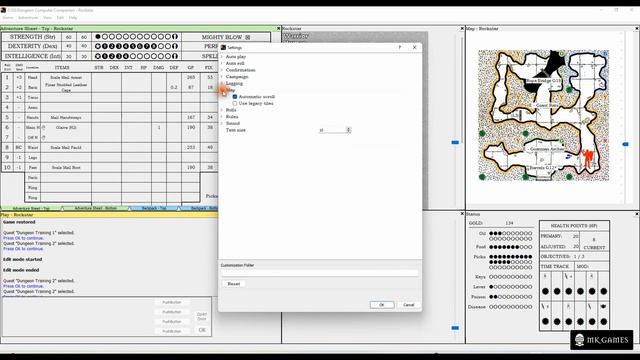Select the Map panel's right blue scroll handle
Viewport: 640px width, 360px height.
click(x=625, y=144)
